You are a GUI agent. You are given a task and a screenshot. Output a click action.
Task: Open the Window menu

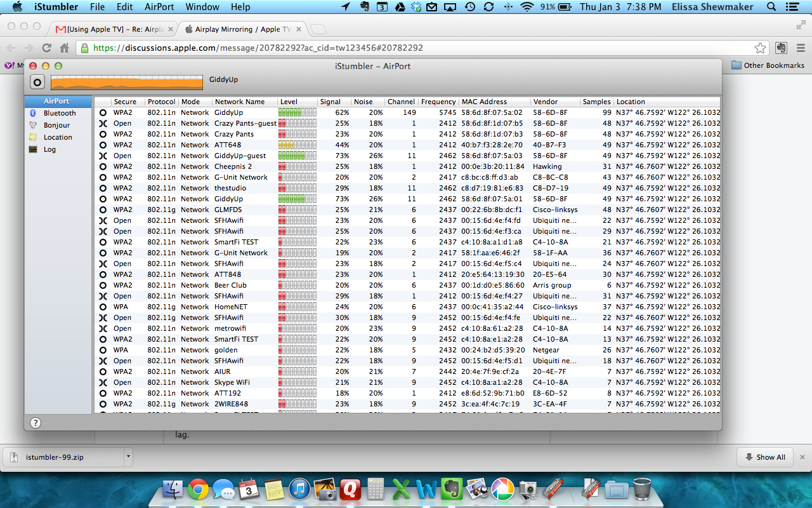pyautogui.click(x=201, y=7)
